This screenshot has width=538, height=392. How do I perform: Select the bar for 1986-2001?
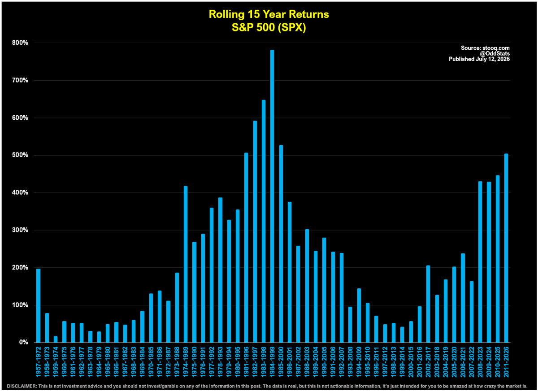pyautogui.click(x=290, y=272)
